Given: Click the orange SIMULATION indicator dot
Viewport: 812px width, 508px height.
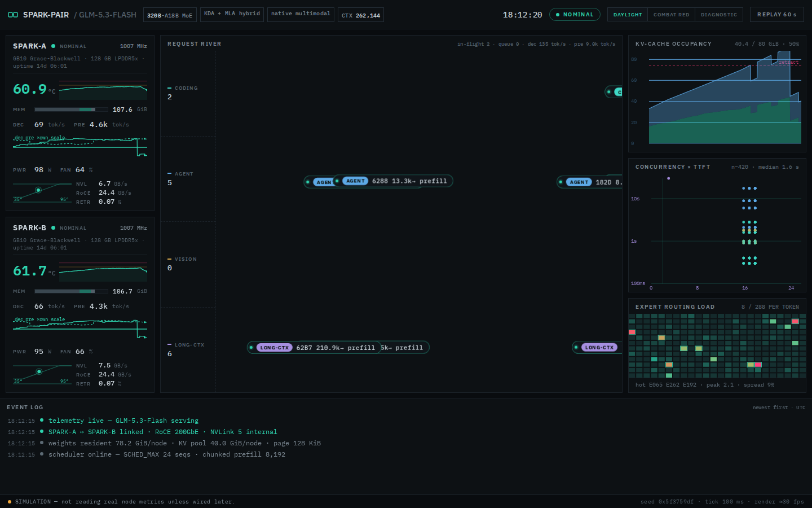Looking at the screenshot, I should pos(10,502).
